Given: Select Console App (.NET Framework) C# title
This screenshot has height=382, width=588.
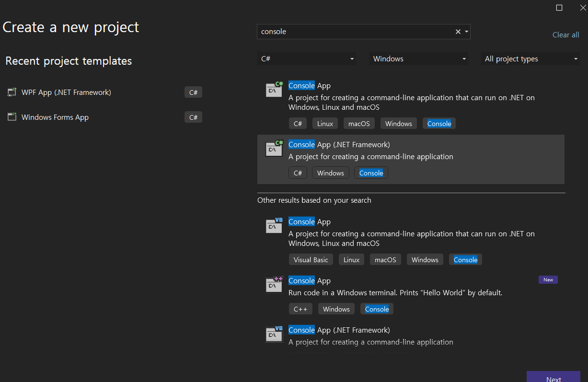Looking at the screenshot, I should pos(339,144).
